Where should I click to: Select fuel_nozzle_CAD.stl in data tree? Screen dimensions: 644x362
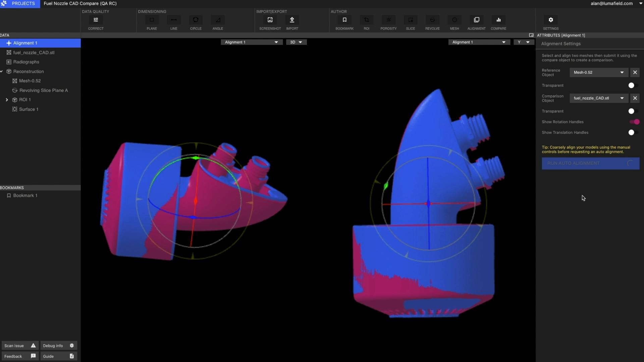[34, 53]
